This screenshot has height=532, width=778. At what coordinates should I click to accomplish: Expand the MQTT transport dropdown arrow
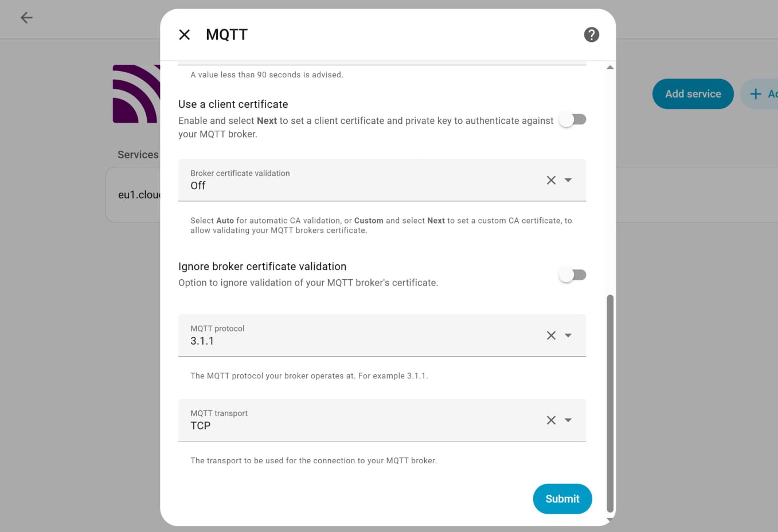568,420
